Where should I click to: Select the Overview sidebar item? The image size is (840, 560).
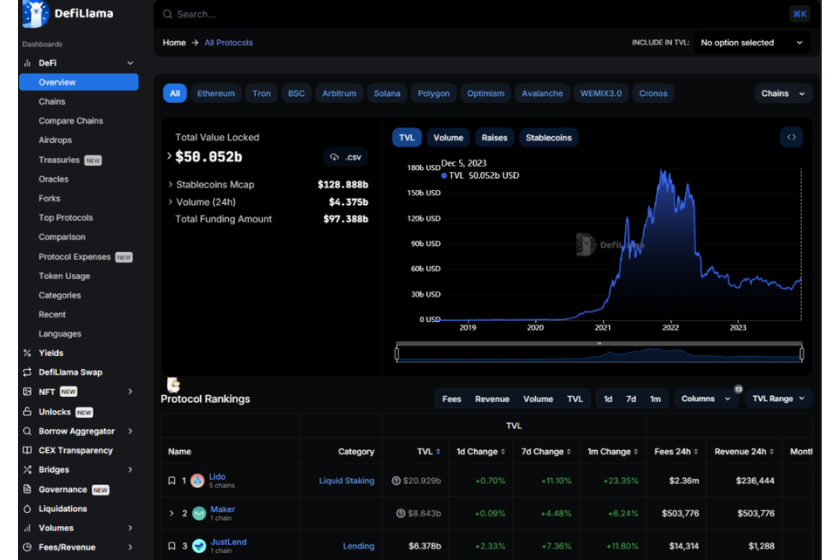tap(79, 82)
